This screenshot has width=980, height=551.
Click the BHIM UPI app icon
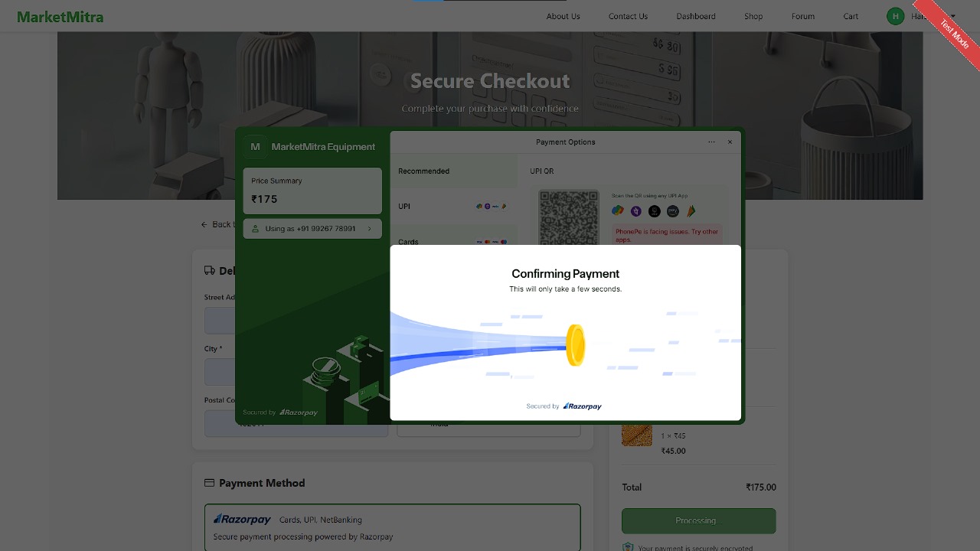[691, 211]
